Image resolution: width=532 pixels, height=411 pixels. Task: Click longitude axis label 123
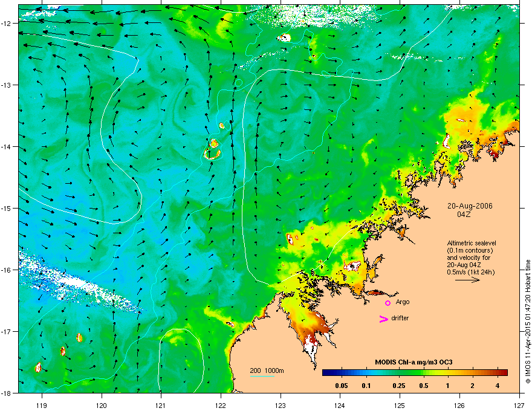click(281, 405)
